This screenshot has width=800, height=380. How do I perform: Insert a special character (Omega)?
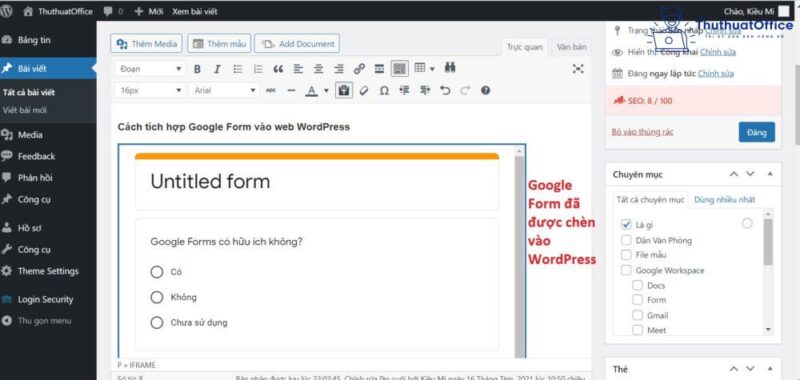click(384, 90)
